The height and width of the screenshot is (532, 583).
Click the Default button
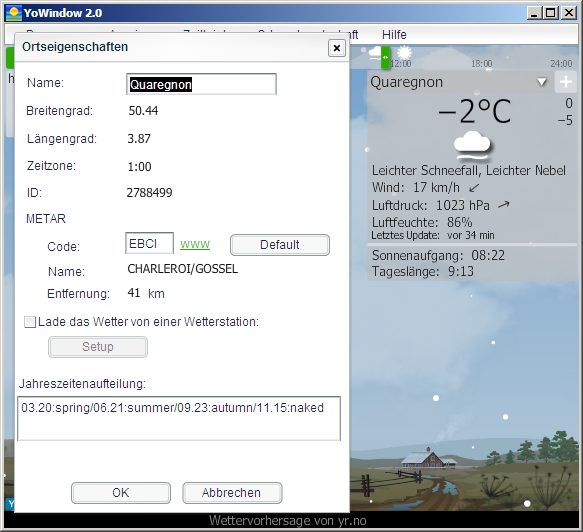280,245
